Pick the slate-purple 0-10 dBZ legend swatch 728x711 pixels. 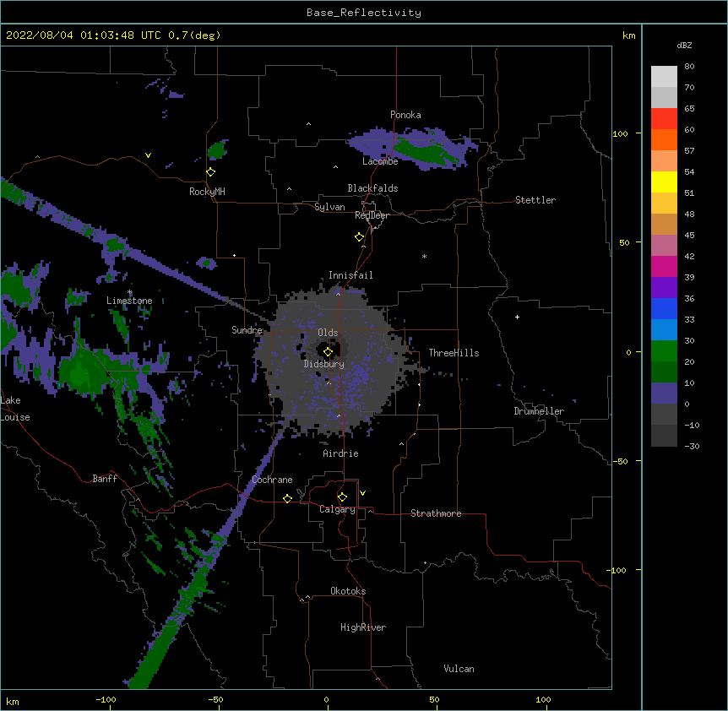point(664,393)
